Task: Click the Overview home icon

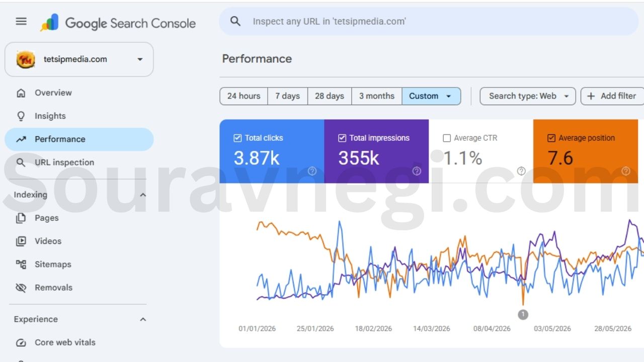Action: 21,93
